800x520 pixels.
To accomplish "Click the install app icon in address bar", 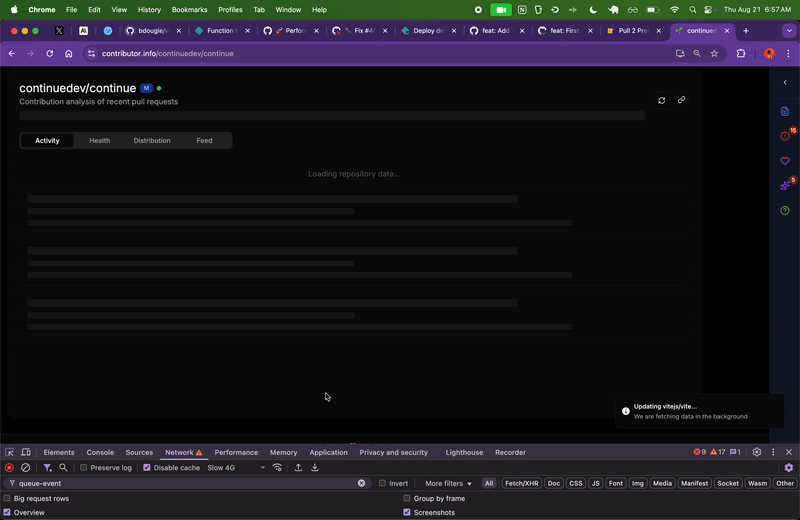I will click(680, 54).
